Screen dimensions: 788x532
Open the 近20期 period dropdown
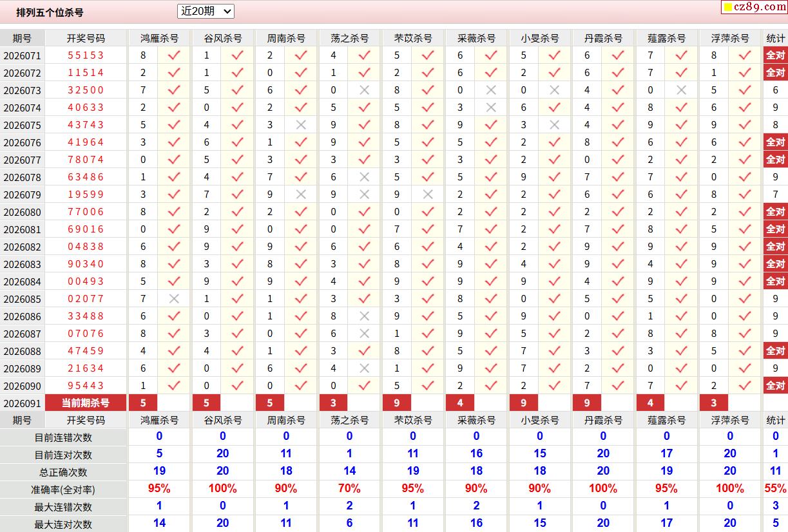(x=206, y=11)
